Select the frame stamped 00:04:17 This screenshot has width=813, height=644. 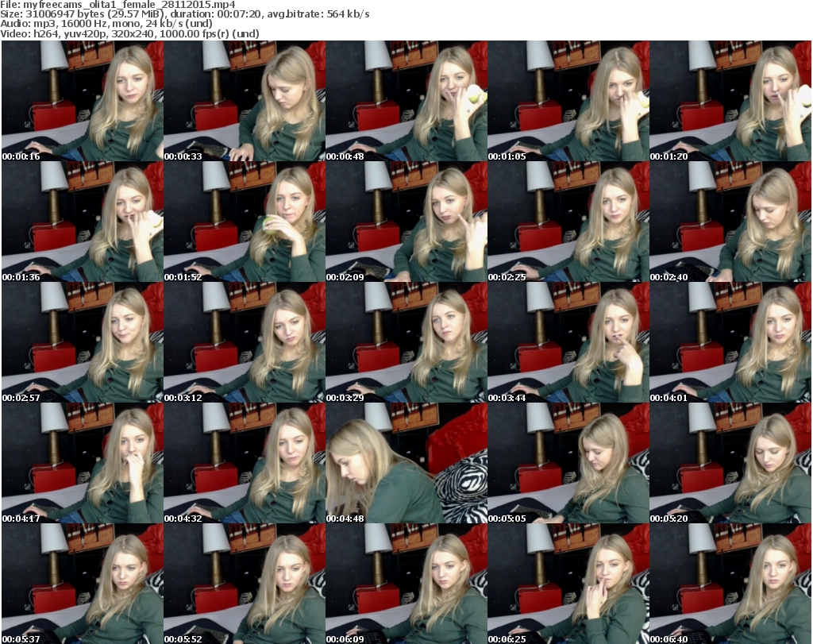click(x=83, y=463)
